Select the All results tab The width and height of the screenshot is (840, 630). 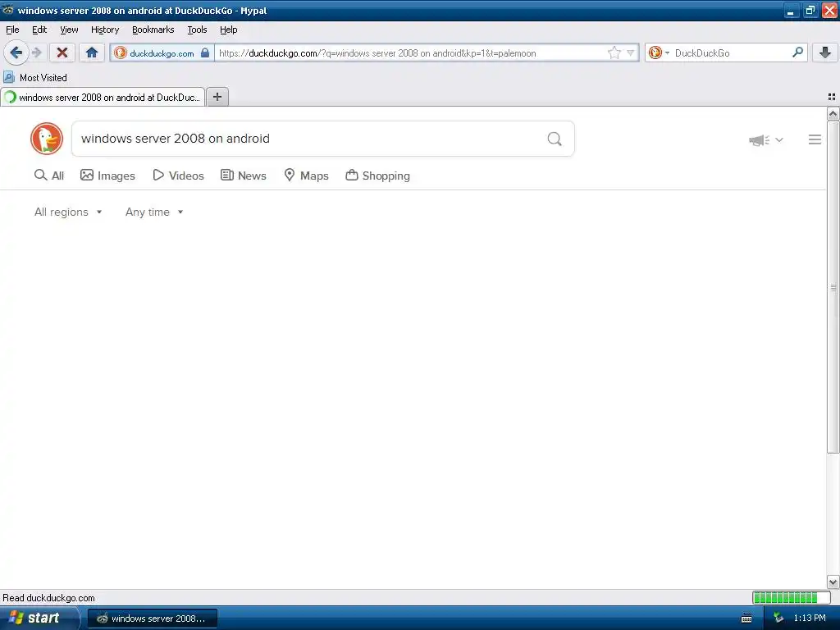coord(48,176)
